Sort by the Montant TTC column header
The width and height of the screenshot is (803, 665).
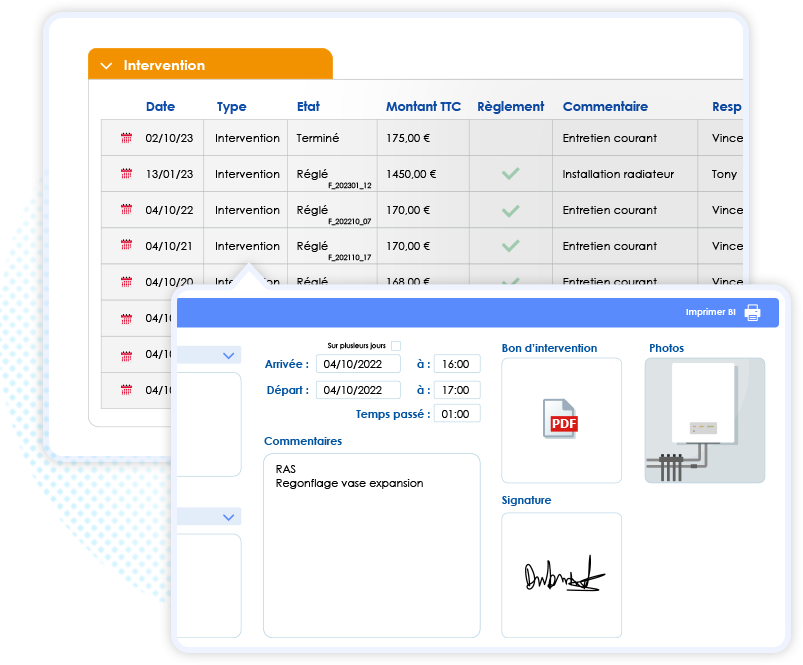423,106
